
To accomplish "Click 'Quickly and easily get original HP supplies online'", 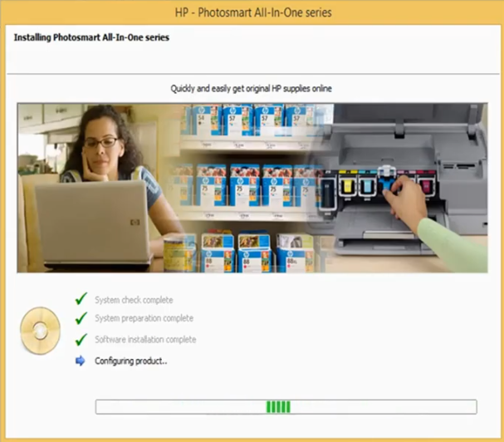I will click(251, 88).
